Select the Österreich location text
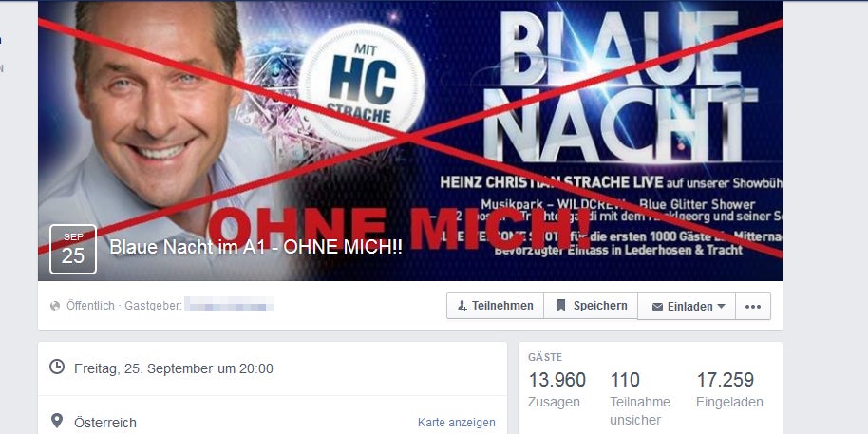 point(105,423)
